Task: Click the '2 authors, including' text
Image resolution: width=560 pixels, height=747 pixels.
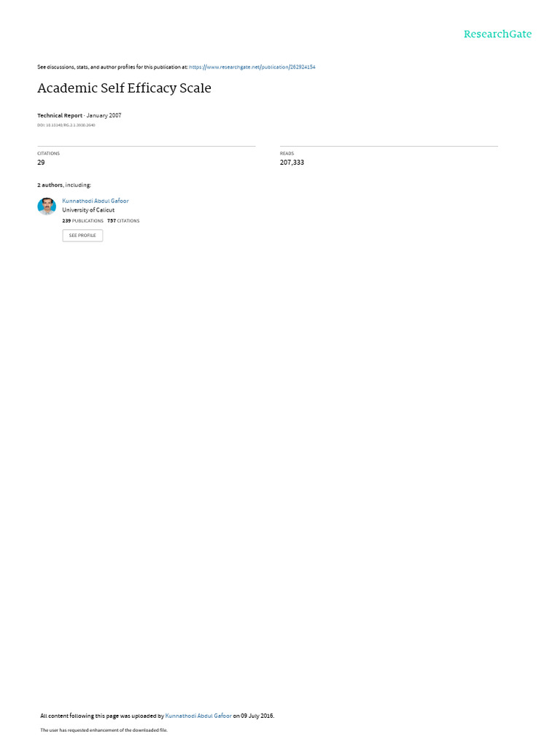Action: [x=64, y=185]
